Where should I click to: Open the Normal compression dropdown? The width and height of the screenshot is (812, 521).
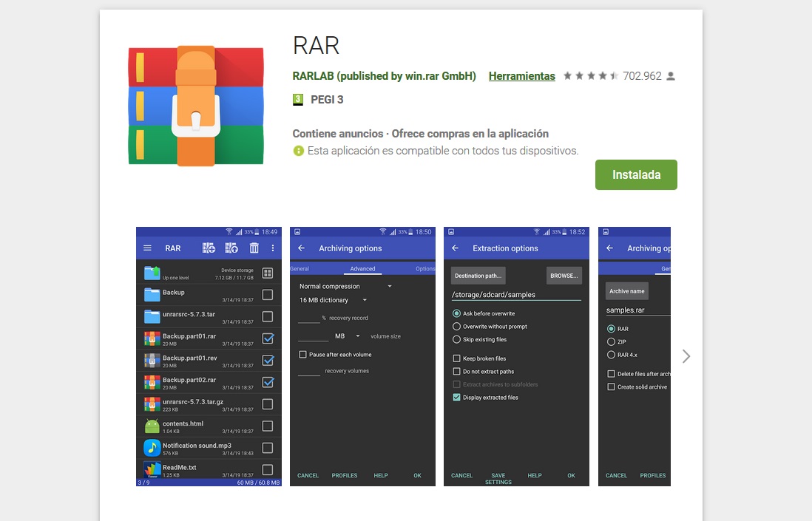tap(345, 286)
